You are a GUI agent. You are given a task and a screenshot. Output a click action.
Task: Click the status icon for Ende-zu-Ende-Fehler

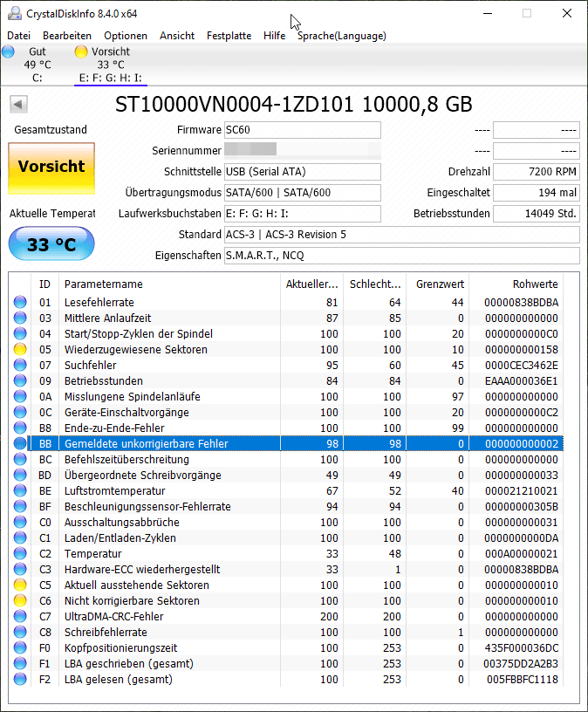pyautogui.click(x=20, y=428)
